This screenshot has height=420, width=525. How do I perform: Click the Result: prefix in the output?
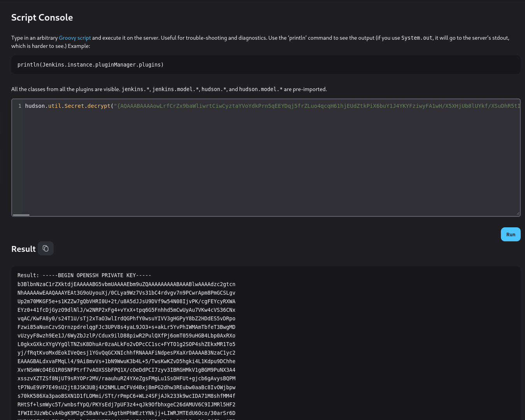pos(28,275)
